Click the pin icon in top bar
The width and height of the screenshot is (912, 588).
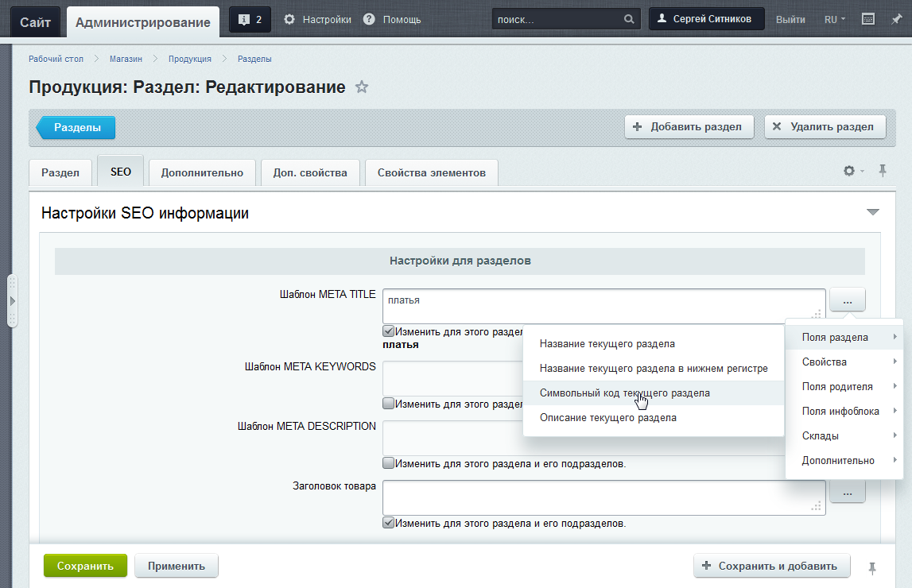point(897,19)
